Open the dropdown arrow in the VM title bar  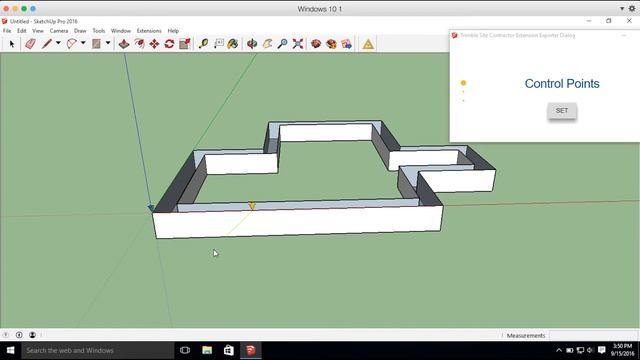622,9
